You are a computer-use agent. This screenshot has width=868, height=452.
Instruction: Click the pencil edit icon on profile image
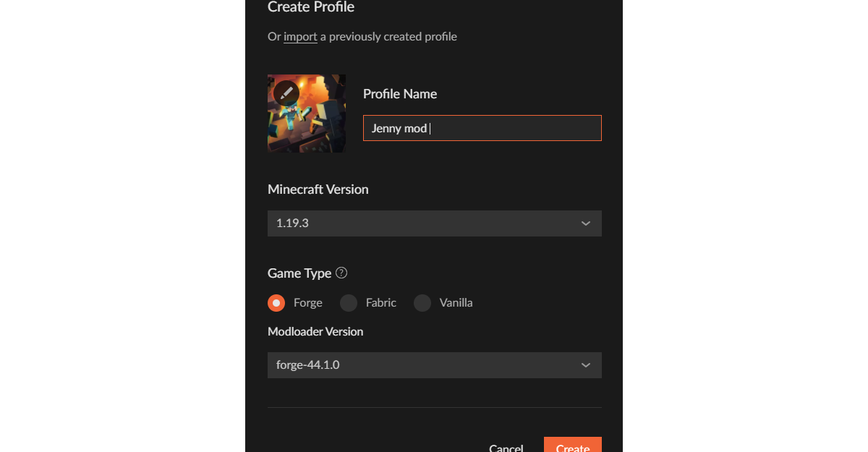click(x=286, y=93)
